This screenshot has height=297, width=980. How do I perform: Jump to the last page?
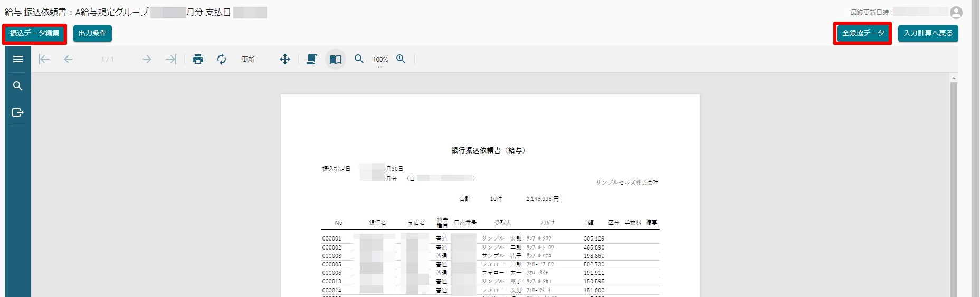170,59
